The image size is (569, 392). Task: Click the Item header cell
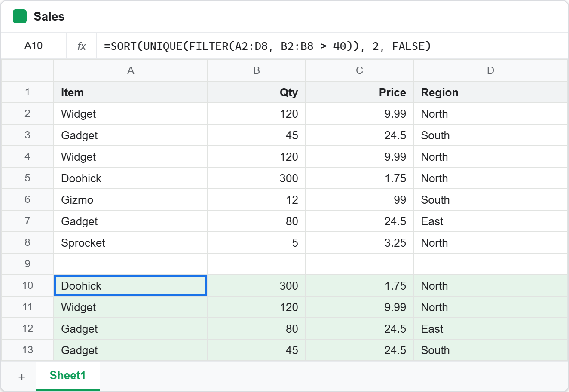[131, 92]
